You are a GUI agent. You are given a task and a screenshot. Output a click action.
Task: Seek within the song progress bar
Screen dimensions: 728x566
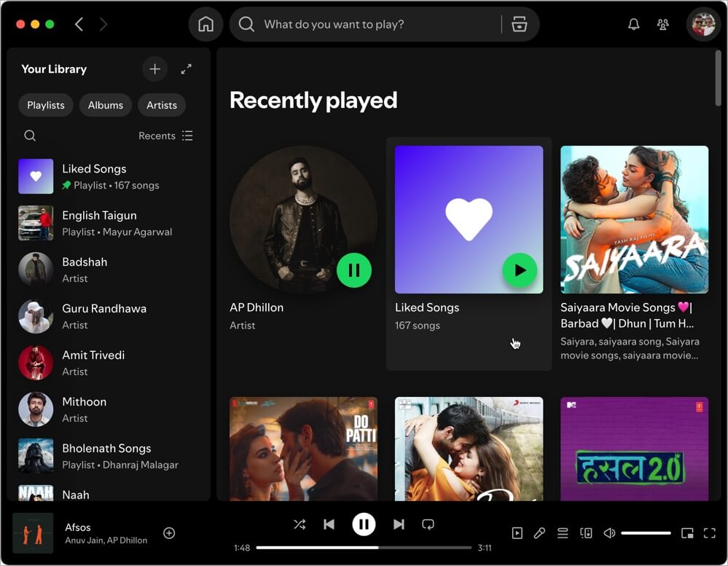point(364,548)
